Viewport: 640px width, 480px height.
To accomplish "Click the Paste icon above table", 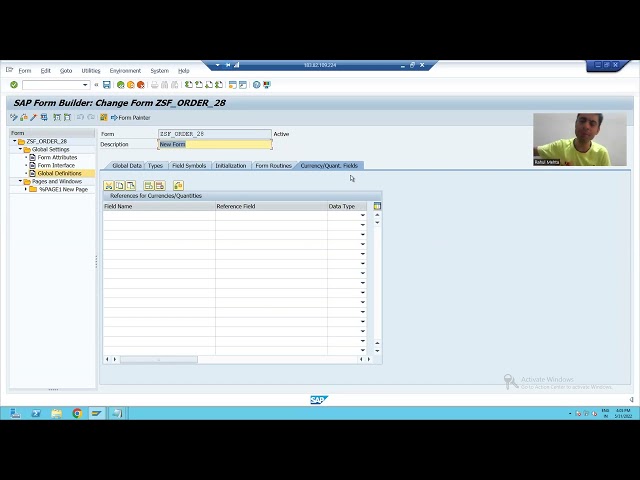I will click(x=131, y=186).
